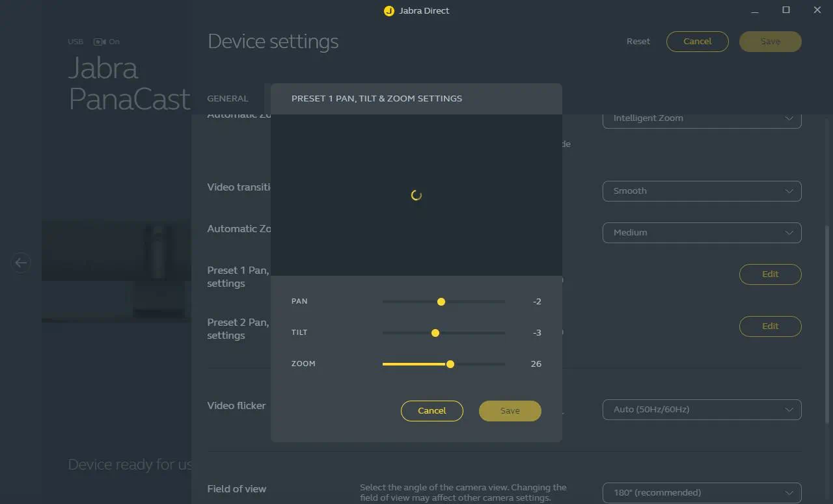
Task: Click the ZOOM slider handle
Action: (x=450, y=364)
